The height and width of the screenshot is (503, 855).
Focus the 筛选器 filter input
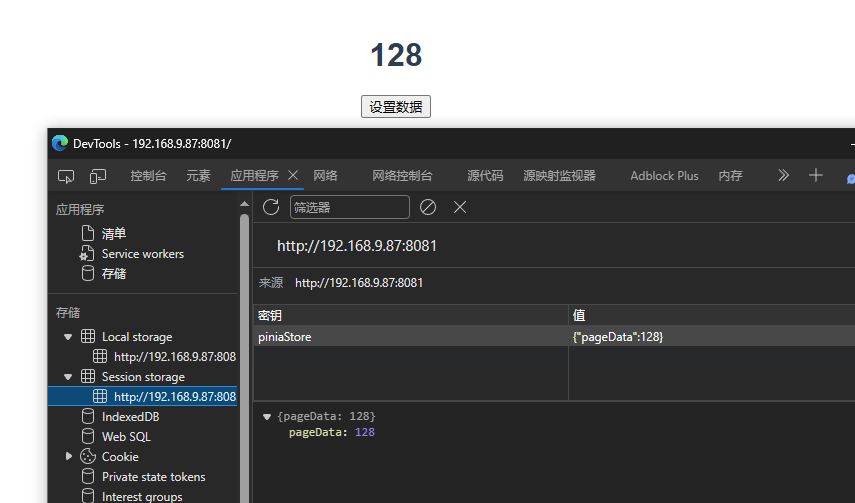click(x=350, y=207)
